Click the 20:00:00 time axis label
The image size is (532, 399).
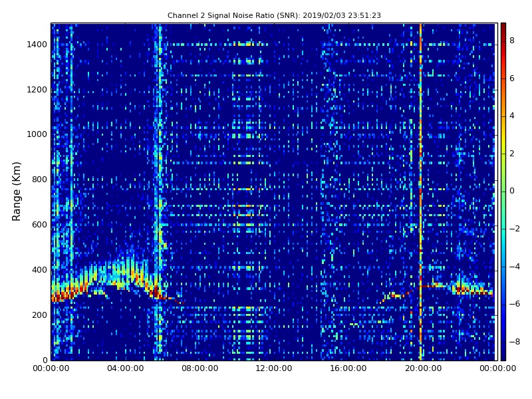pyautogui.click(x=424, y=368)
